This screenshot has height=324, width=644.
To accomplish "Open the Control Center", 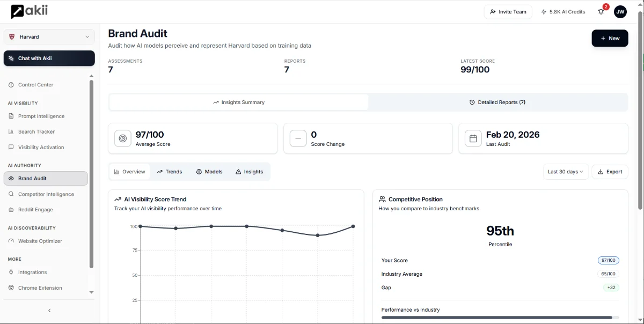I will [35, 84].
